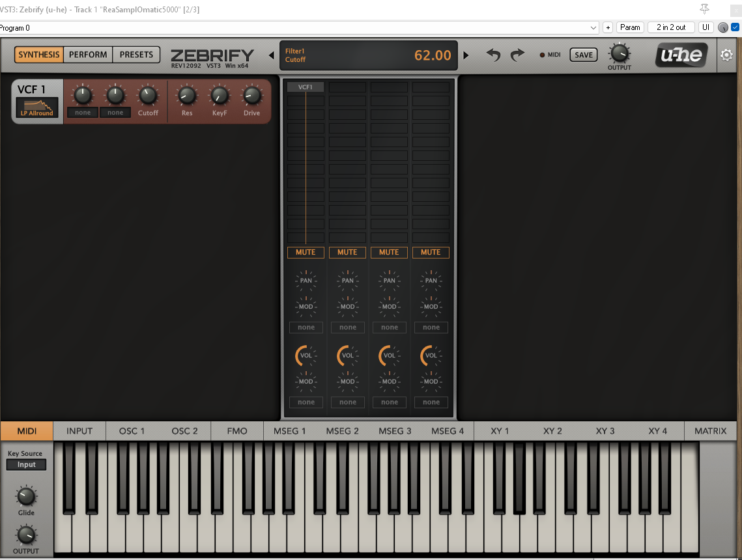Click the second column volume MOD knob

click(x=348, y=381)
